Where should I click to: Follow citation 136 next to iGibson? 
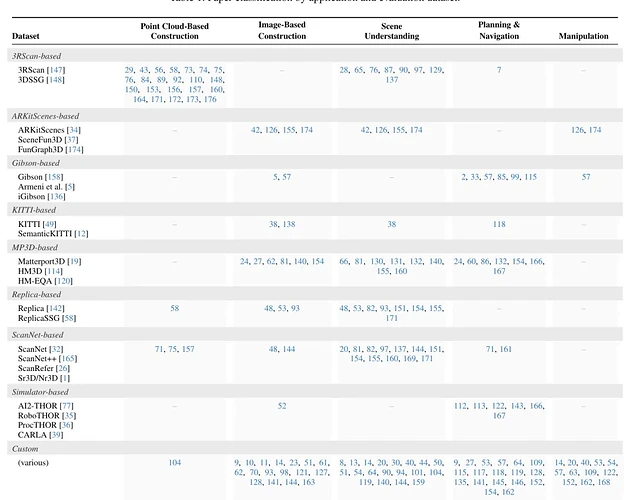[56, 197]
